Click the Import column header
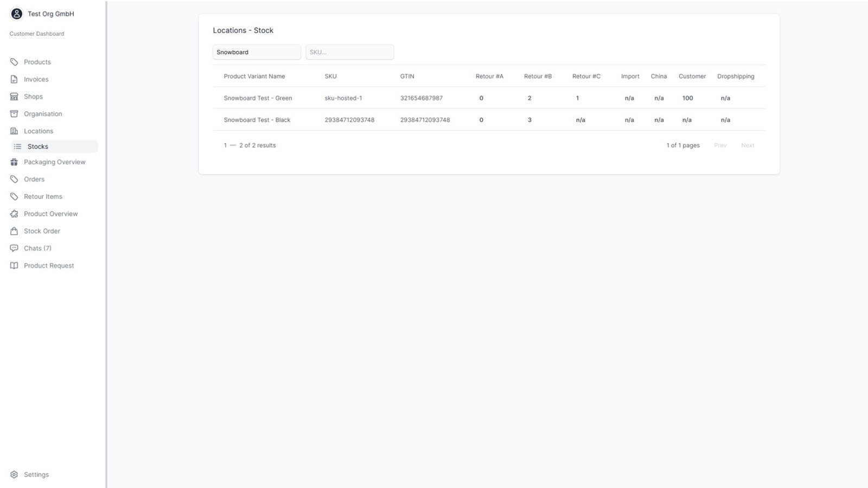868x488 pixels. (x=630, y=76)
